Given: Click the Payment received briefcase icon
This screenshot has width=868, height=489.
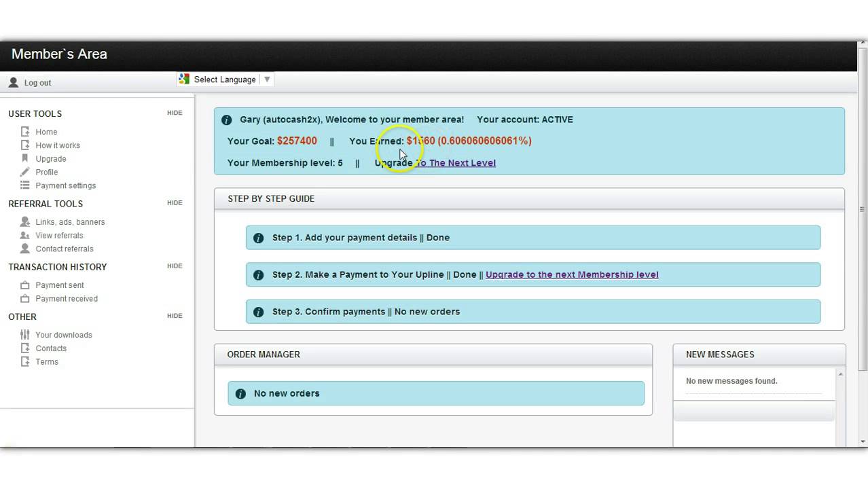Looking at the screenshot, I should click(x=25, y=299).
